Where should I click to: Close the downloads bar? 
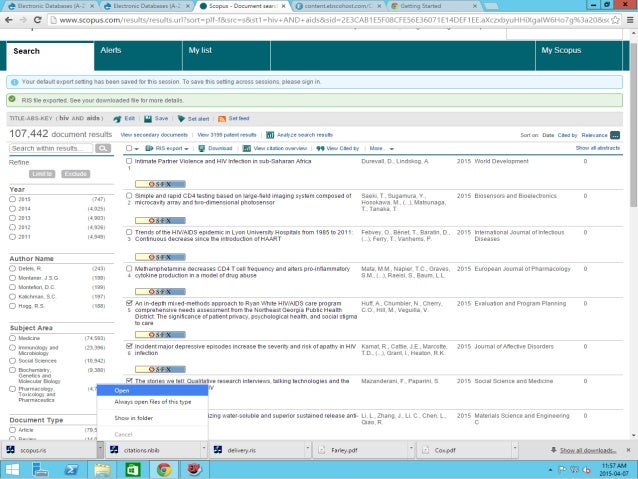[x=628, y=450]
